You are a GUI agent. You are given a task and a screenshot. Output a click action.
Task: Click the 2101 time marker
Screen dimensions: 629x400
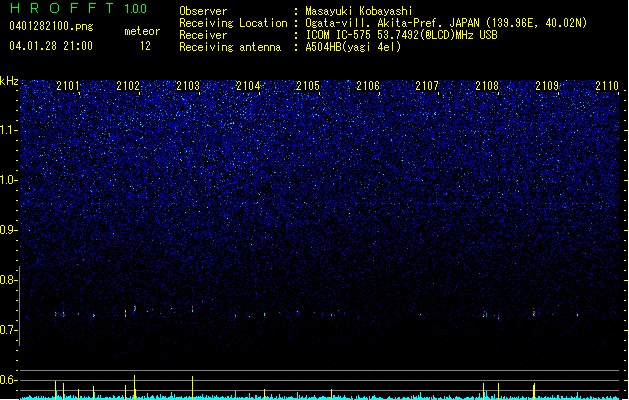click(68, 85)
